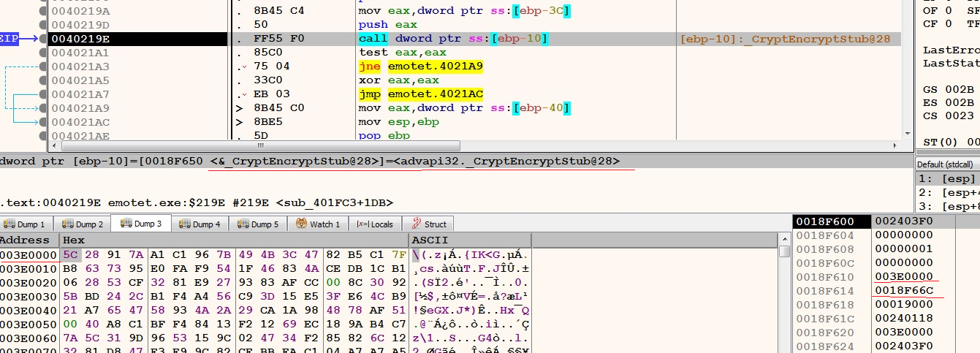Switch to the Dump 1 tab
The image size is (980, 353).
pos(25,224)
